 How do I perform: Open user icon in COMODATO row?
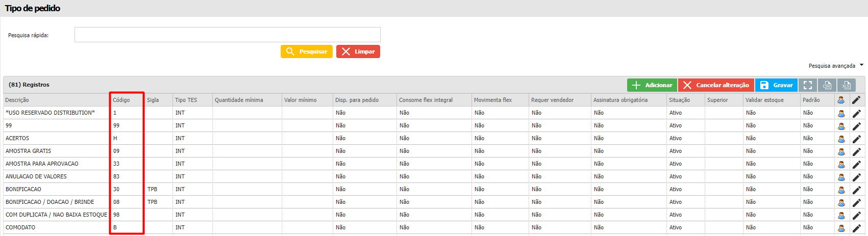point(841,228)
